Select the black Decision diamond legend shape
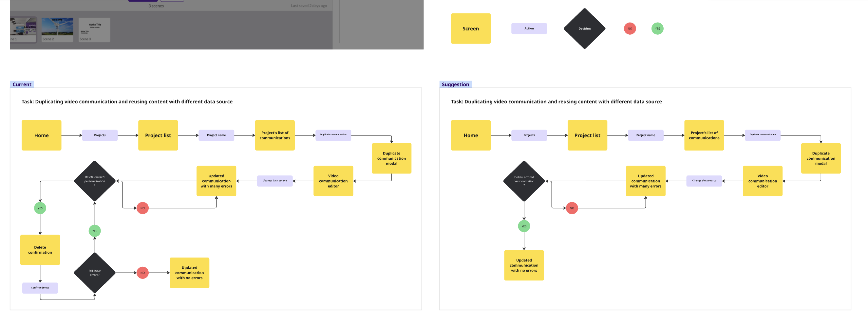The image size is (868, 322). click(x=584, y=28)
